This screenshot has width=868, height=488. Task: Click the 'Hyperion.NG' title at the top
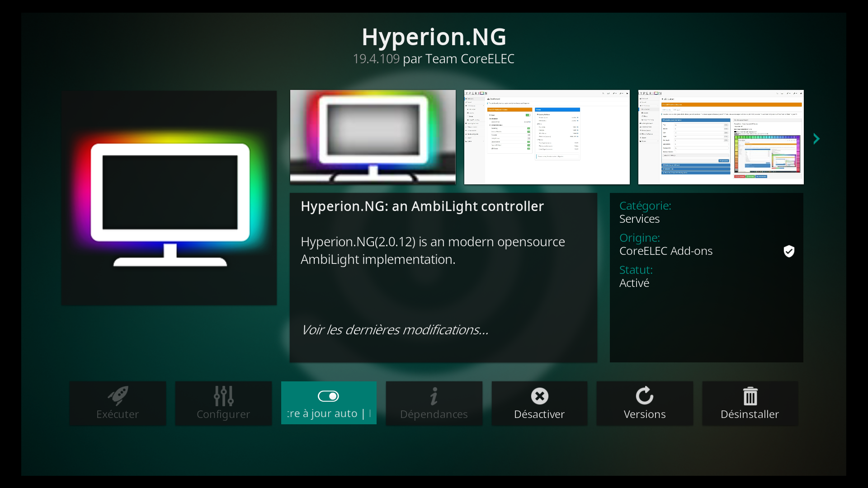tap(434, 37)
